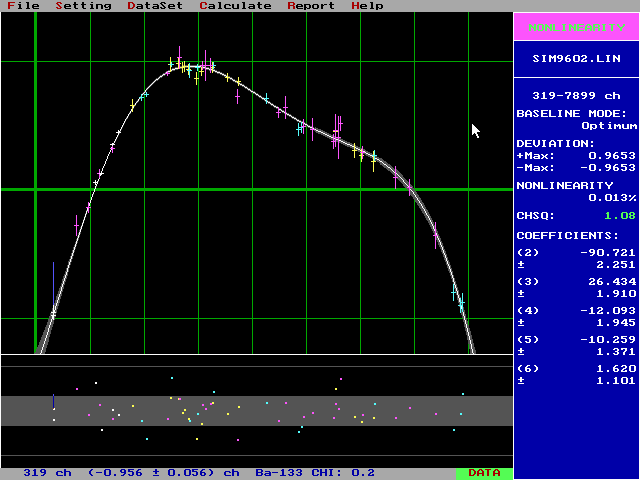Open the Calculate menu
This screenshot has height=480, width=640.
tap(235, 6)
